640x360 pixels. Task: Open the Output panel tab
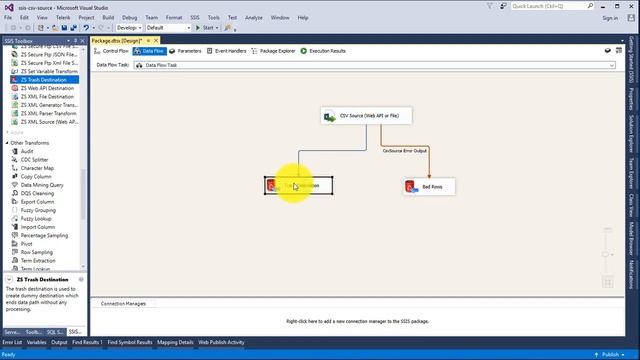59,342
